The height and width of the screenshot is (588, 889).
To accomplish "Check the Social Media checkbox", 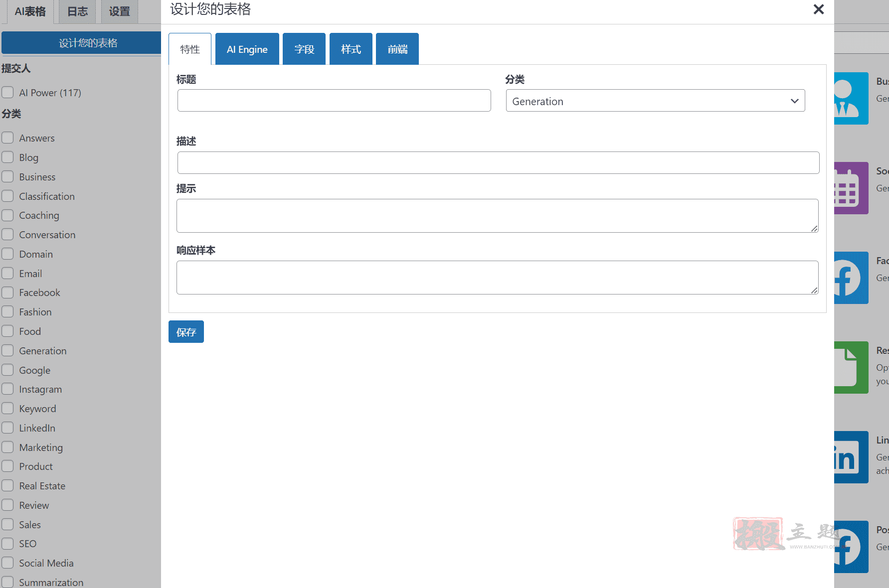I will [x=7, y=563].
